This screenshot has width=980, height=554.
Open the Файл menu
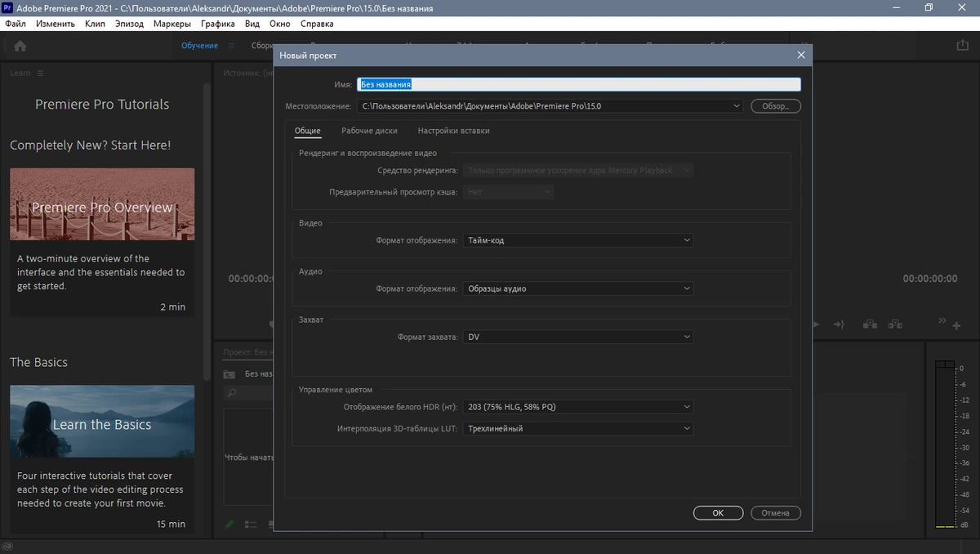pos(16,24)
